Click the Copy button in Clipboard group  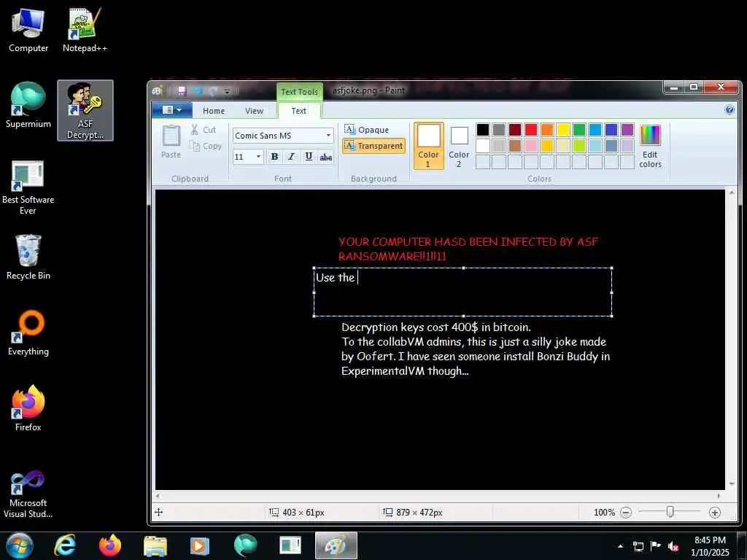[x=205, y=146]
